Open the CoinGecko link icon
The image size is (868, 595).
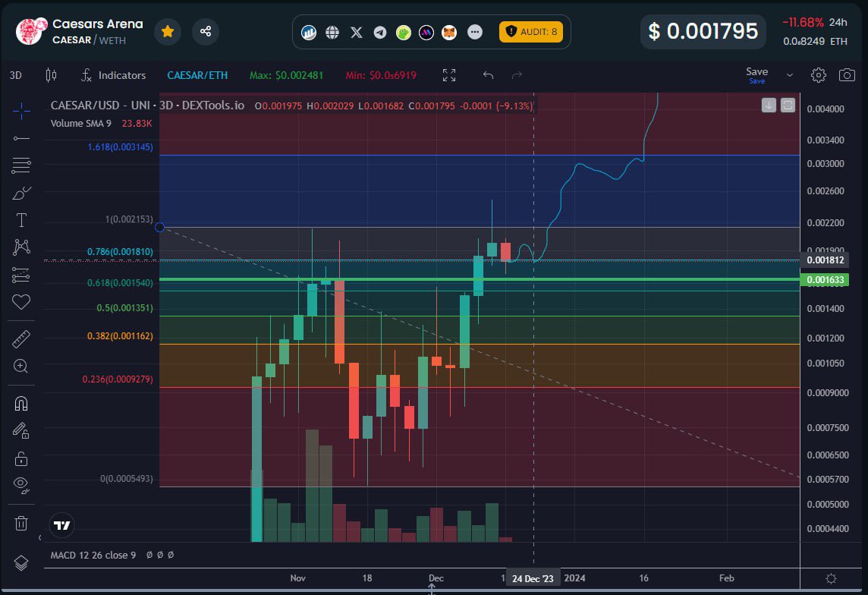404,32
